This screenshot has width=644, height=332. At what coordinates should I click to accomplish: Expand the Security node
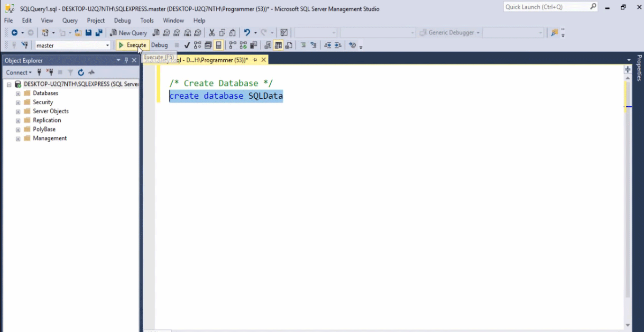click(18, 102)
